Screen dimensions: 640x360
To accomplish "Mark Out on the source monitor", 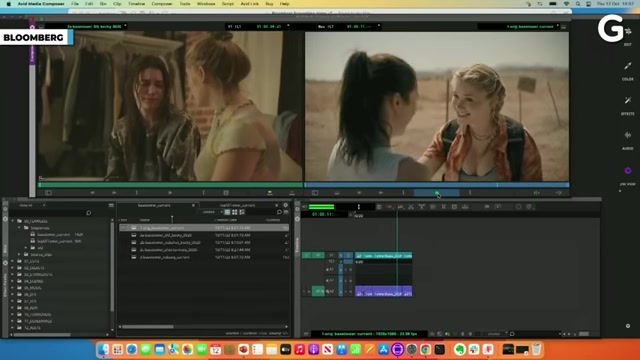I will 203,193.
